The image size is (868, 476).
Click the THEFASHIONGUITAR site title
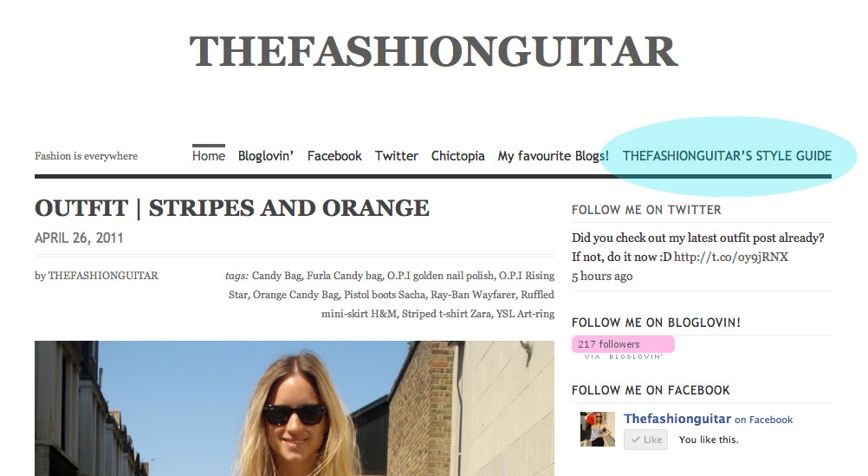click(x=433, y=51)
